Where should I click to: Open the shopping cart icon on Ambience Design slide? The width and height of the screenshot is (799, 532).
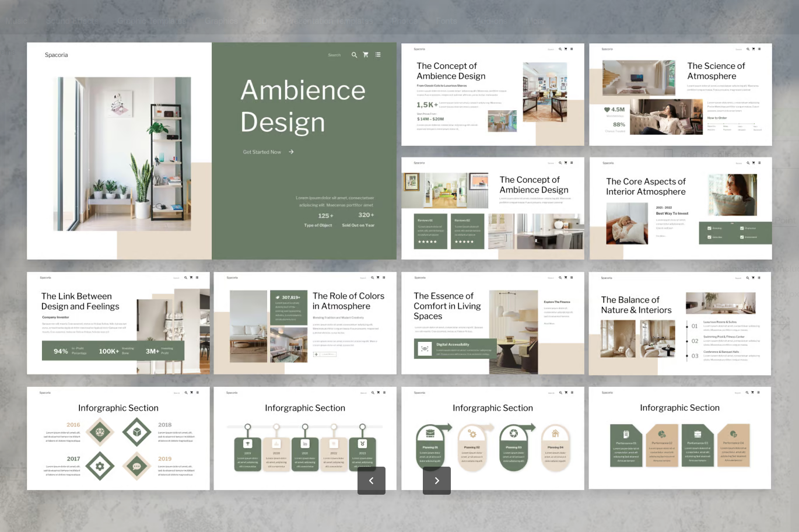click(366, 55)
